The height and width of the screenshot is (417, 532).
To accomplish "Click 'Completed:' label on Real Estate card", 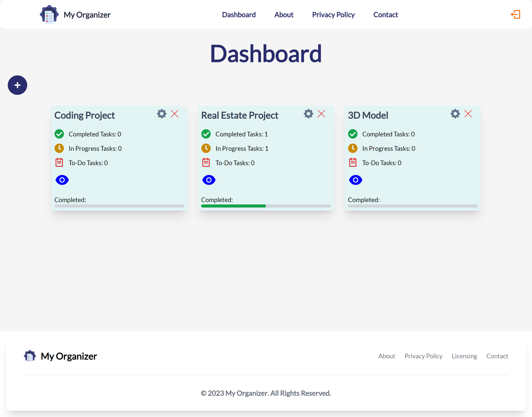I will [217, 200].
